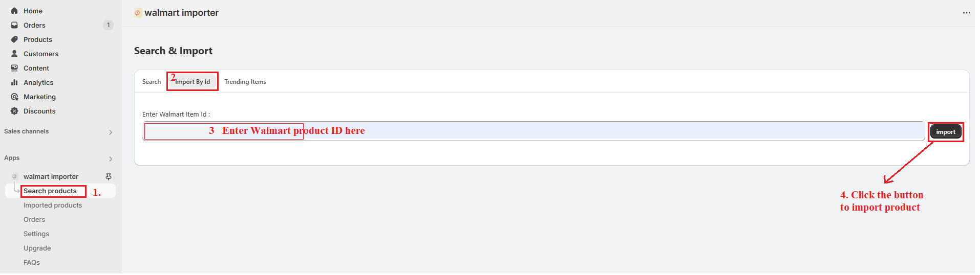Open the Search tab
Screen dimensions: 980x275
coord(152,82)
